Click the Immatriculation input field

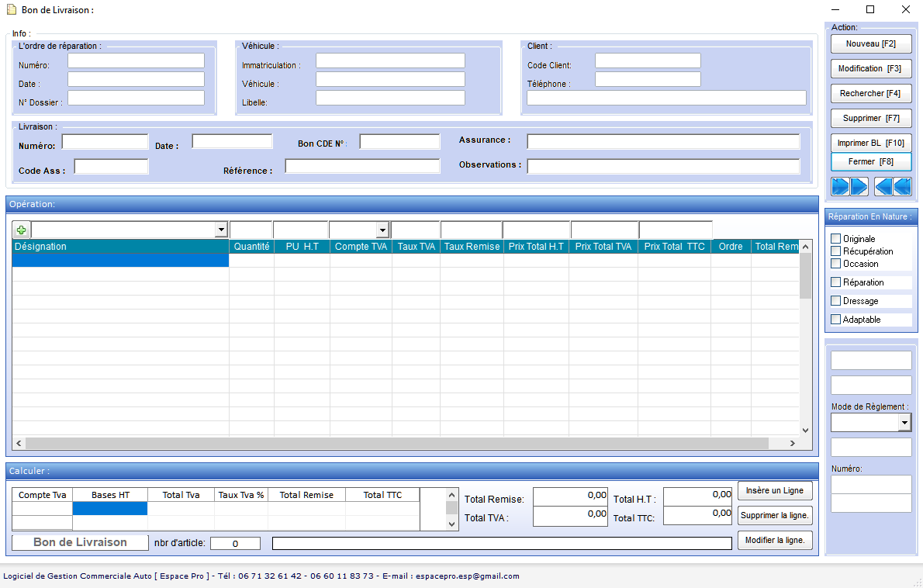click(x=390, y=61)
